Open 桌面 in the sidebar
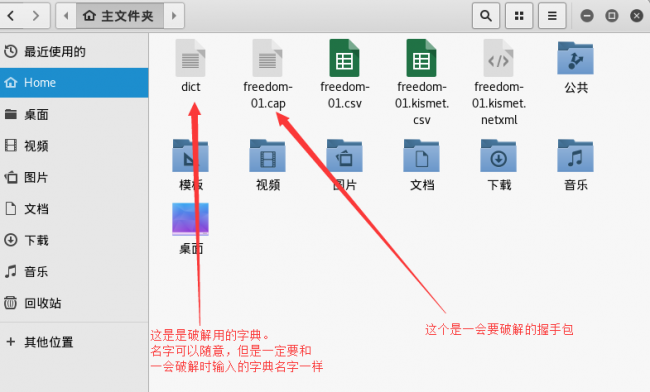The height and width of the screenshot is (392, 650). coord(74,114)
